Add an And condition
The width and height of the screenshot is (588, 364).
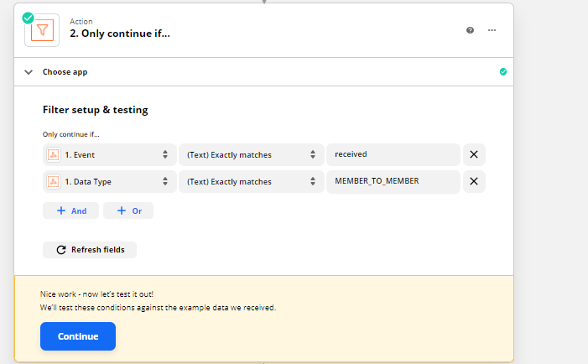[x=70, y=211]
